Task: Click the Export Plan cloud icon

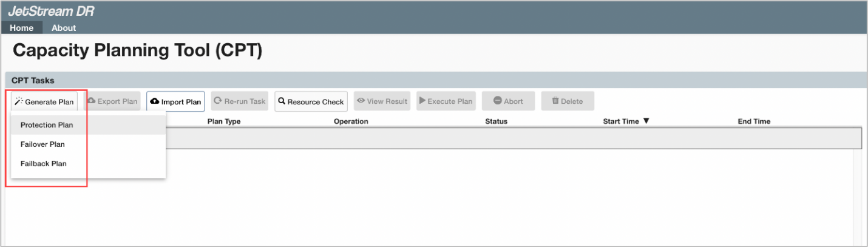Action: (92, 101)
